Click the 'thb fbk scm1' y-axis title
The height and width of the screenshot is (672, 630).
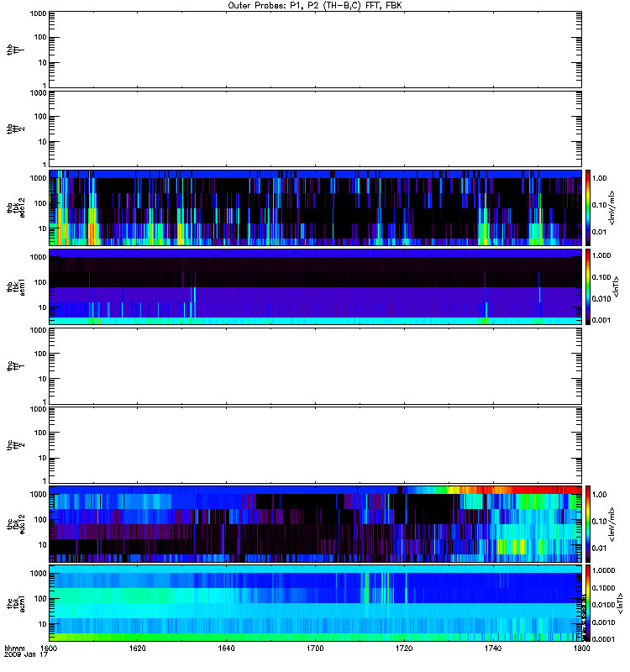16,286
